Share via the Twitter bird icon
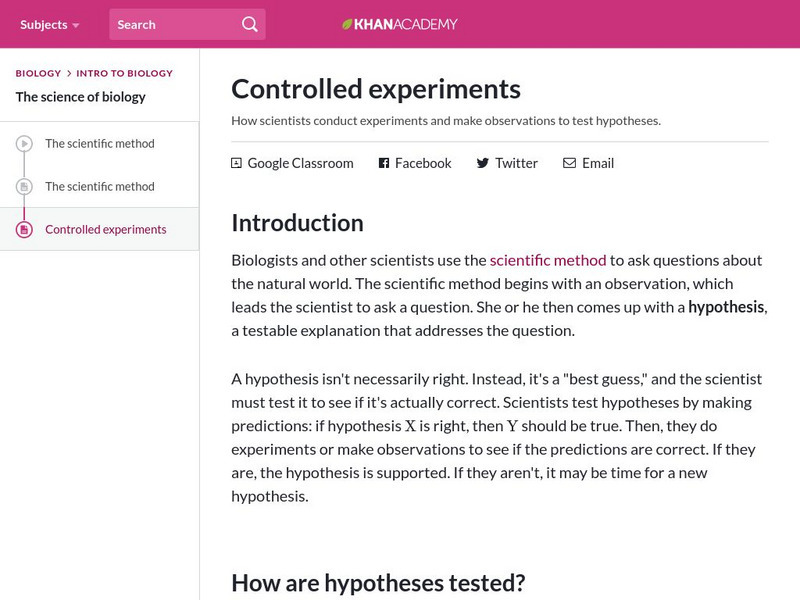 coord(481,162)
